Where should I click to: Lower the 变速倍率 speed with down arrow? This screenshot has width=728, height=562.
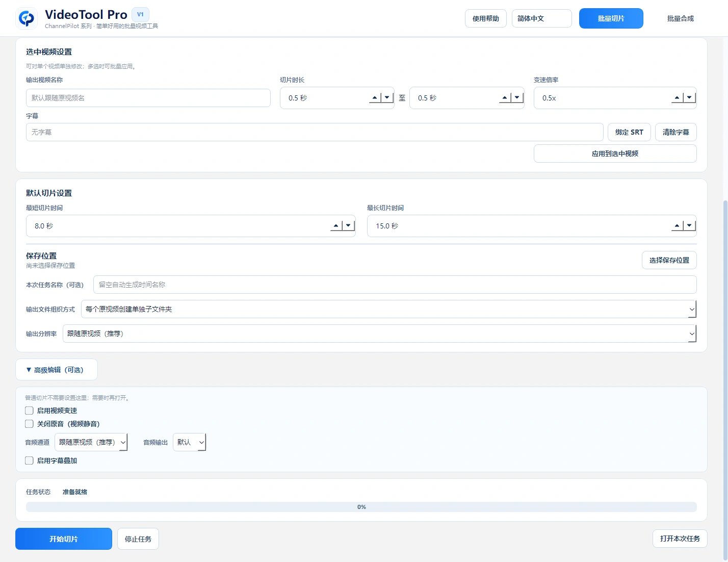(x=689, y=97)
